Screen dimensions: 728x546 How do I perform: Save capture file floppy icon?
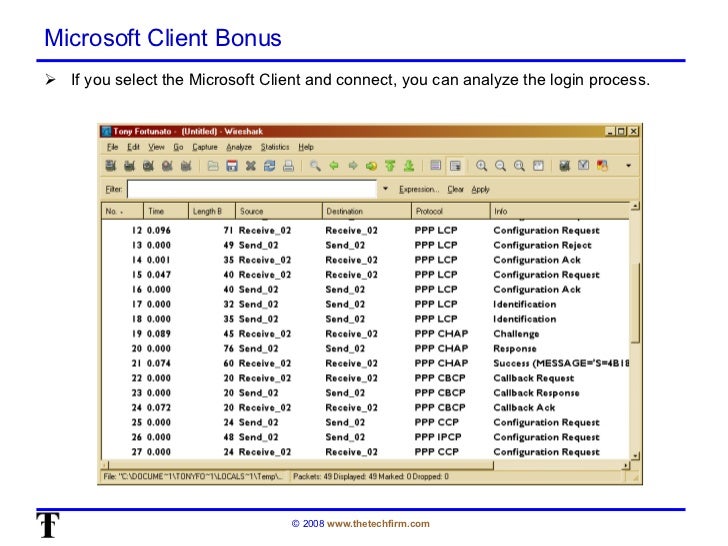coord(232,166)
